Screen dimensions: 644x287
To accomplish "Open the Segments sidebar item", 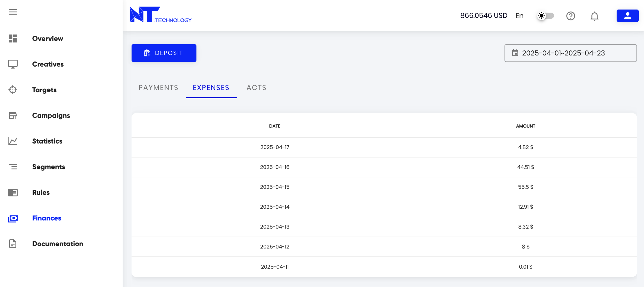I will click(x=49, y=167).
